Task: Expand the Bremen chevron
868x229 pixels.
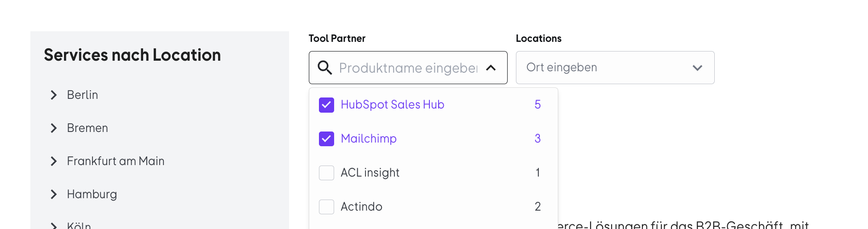Action: 54,128
